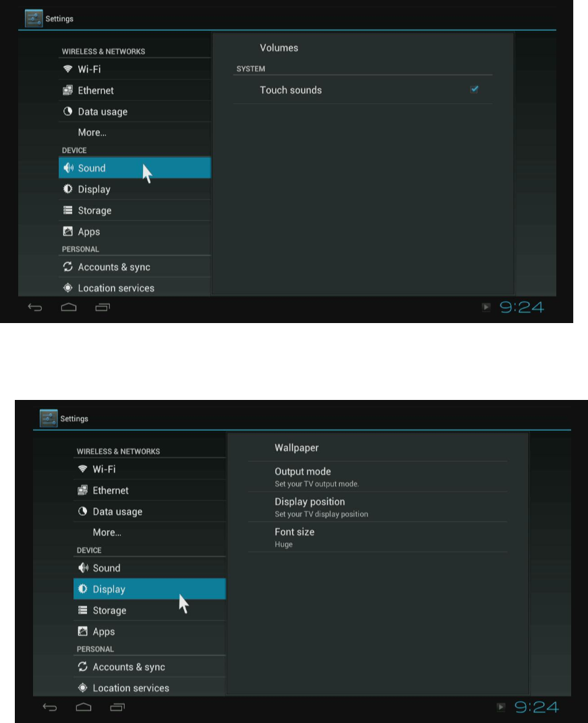Tap the Back navigation icon in the lower screen
Image resolution: width=588 pixels, height=723 pixels.
[50, 707]
